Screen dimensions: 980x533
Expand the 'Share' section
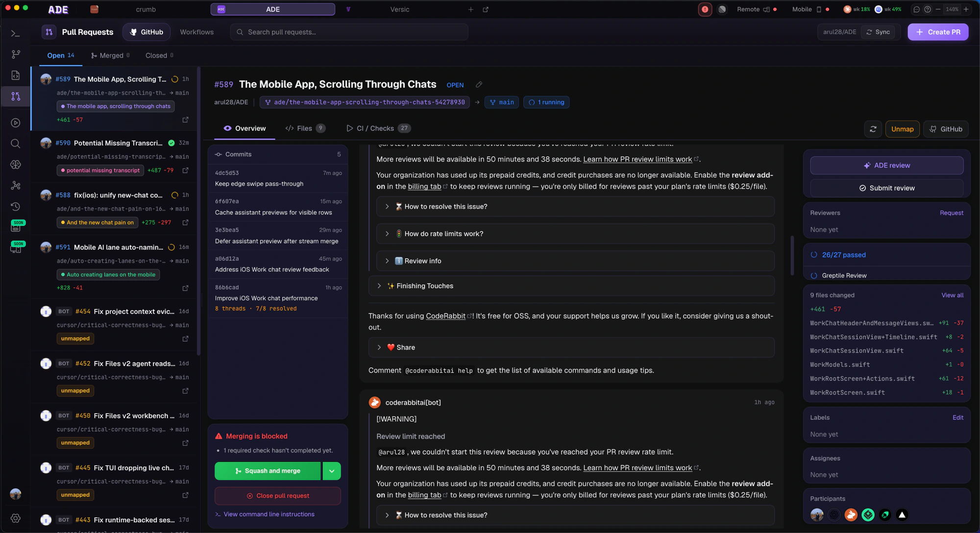pos(571,347)
